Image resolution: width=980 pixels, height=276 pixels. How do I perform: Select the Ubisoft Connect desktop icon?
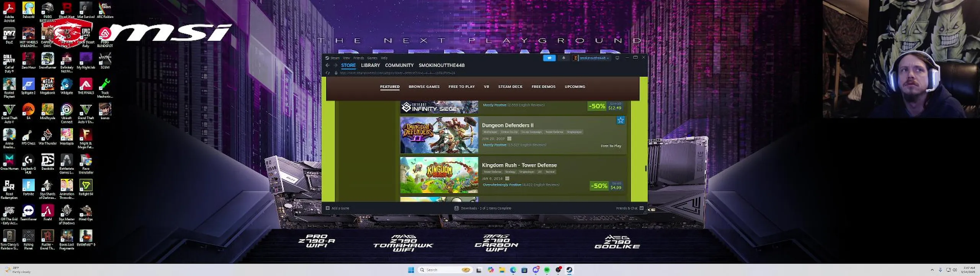[67, 113]
